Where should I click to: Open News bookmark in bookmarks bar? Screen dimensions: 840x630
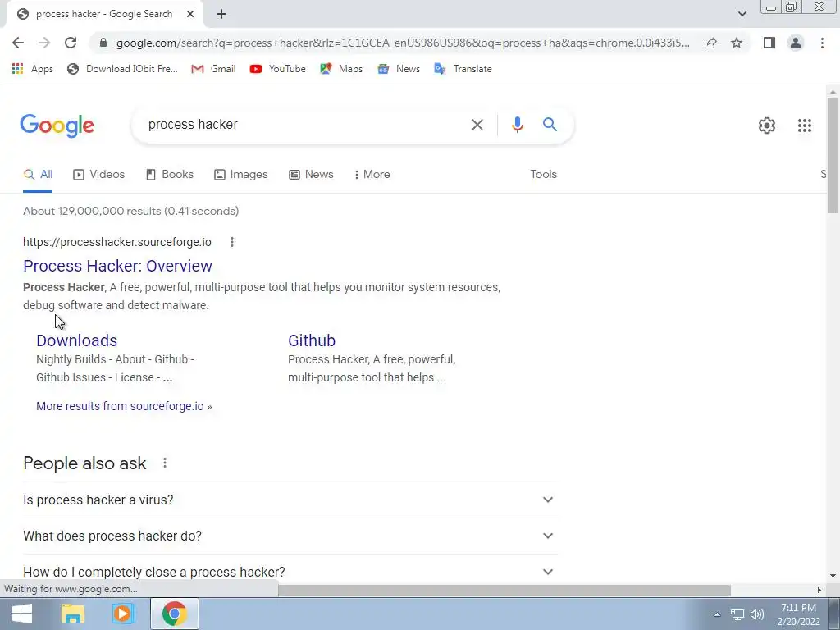399,69
